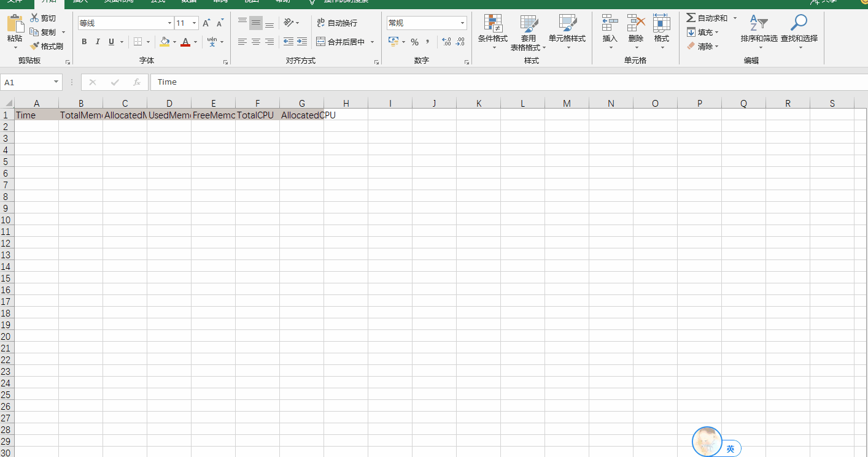Viewport: 868px width, 457px height.
Task: Toggle italic formatting
Action: 98,42
